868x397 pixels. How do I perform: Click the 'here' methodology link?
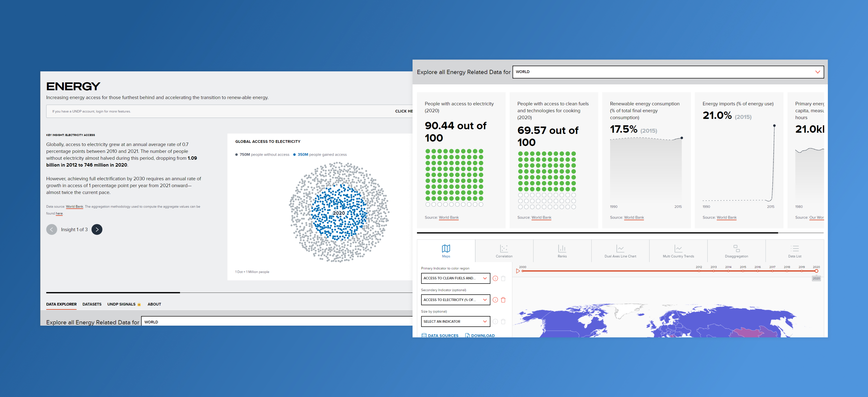point(59,213)
